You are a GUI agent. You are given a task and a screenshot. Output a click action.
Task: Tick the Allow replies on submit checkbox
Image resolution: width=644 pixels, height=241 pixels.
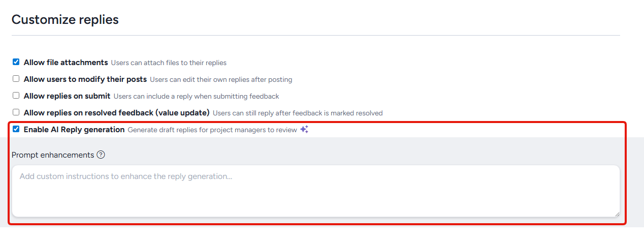click(16, 96)
